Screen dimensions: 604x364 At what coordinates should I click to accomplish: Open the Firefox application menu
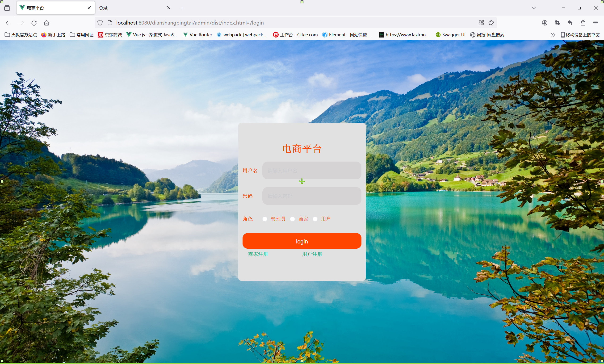coord(596,23)
